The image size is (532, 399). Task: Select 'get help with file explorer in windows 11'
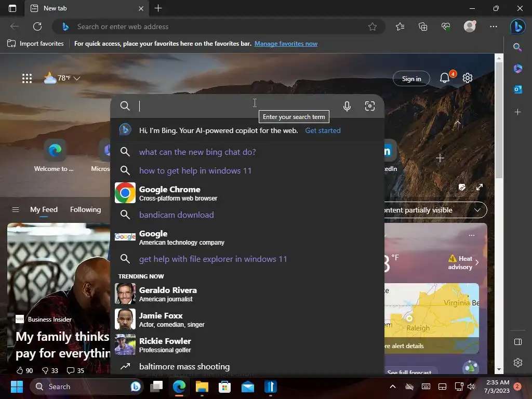pos(247,259)
